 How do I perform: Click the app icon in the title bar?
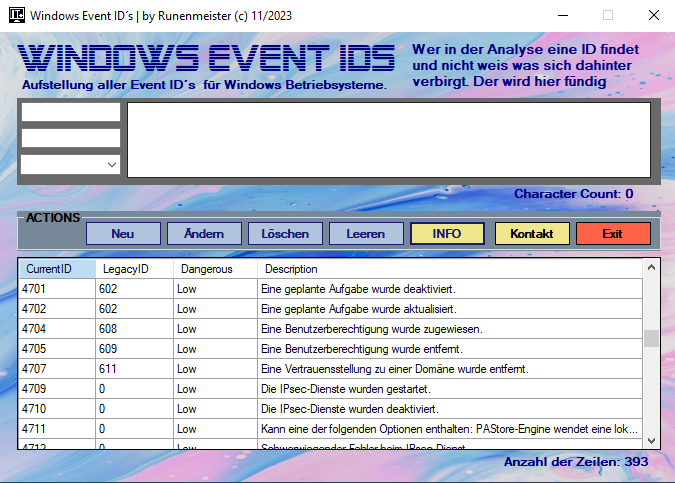click(17, 15)
